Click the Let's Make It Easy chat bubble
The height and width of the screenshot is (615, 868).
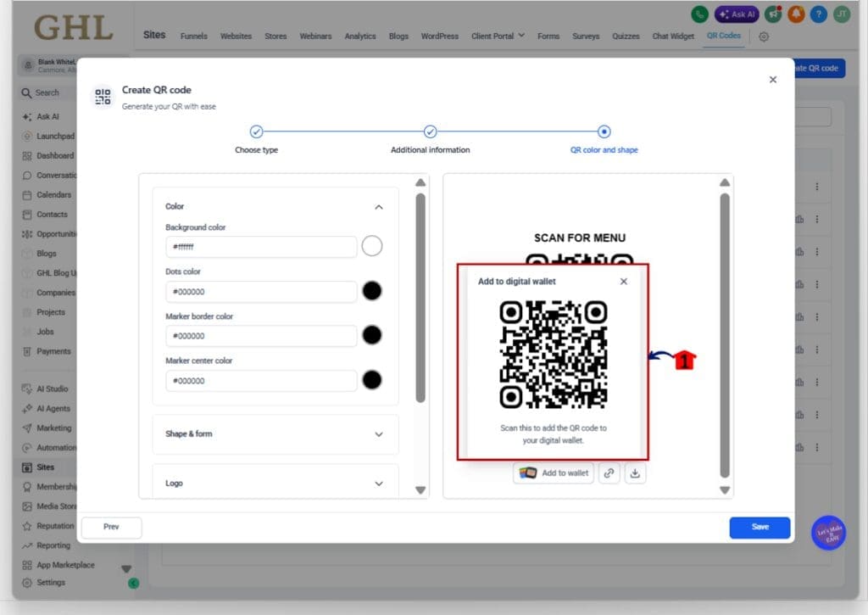[828, 533]
